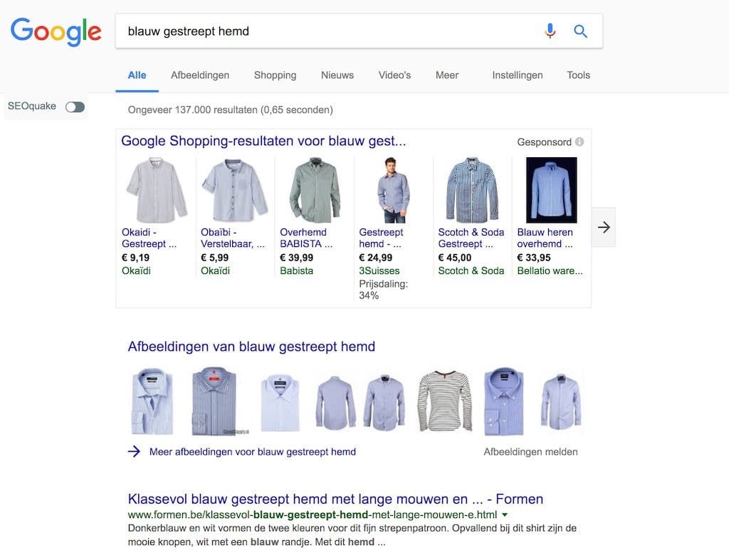Image resolution: width=729 pixels, height=560 pixels.
Task: Click the last pale blue shirt image
Action: click(561, 401)
